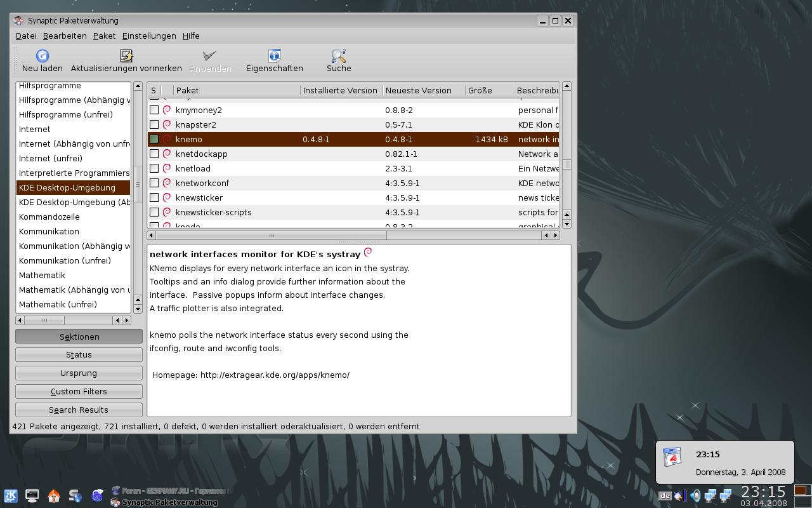Click Aktualisierungen vormerken toolbar icon
812x508 pixels.
click(x=126, y=56)
